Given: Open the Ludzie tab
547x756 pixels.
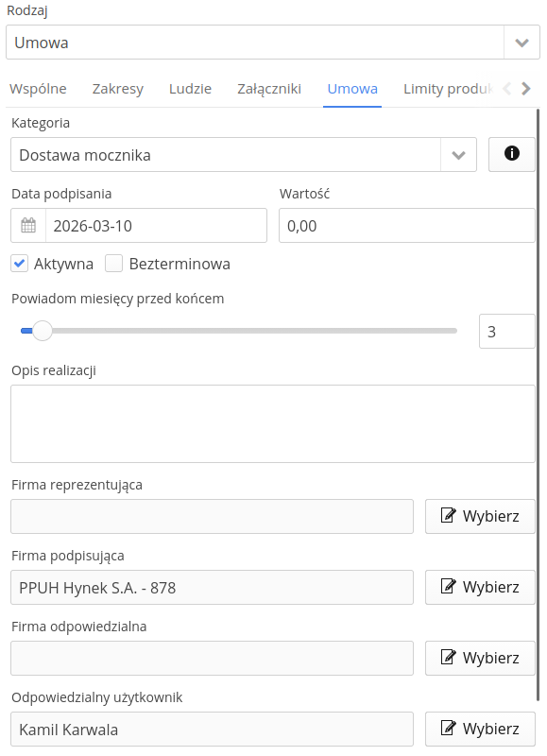Looking at the screenshot, I should pos(191,89).
